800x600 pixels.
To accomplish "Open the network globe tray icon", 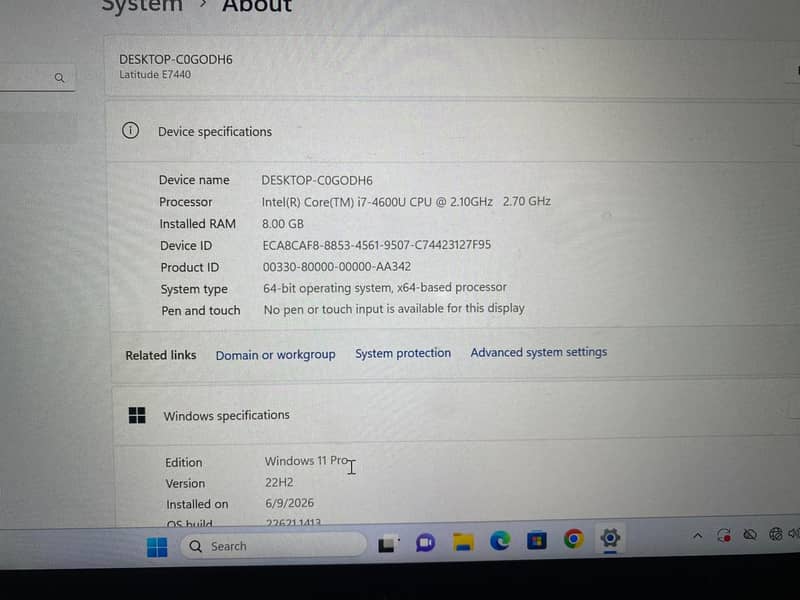I will coord(776,534).
